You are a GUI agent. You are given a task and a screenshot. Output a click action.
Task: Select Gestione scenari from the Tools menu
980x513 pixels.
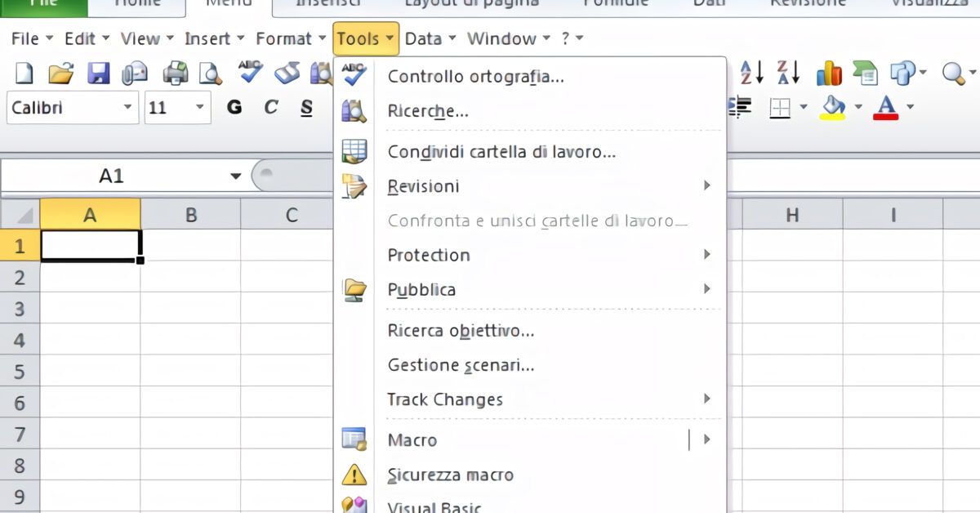[x=461, y=365]
